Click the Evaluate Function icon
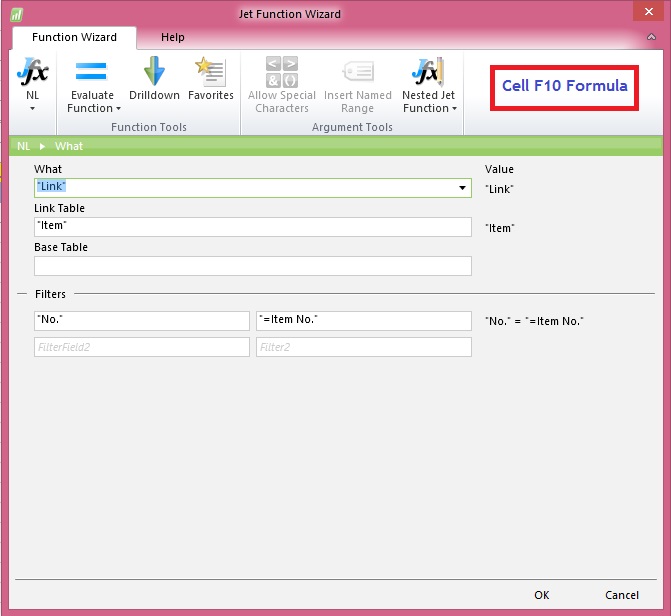The height and width of the screenshot is (616, 671). [92, 72]
